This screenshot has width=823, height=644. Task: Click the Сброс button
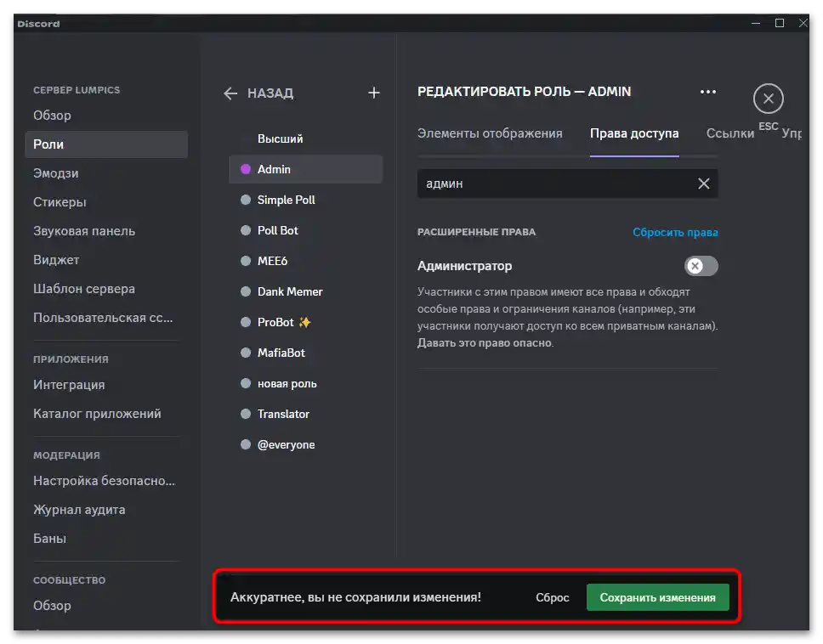point(553,597)
